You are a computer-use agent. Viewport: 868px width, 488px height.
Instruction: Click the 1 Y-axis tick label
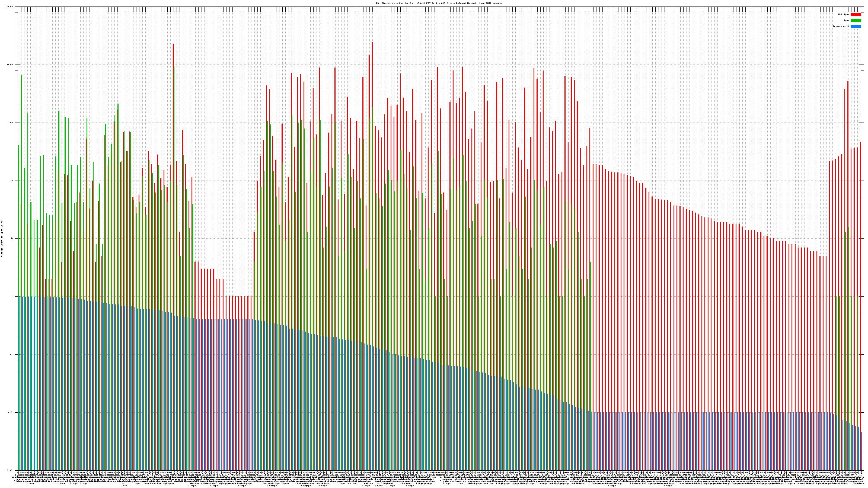[13, 296]
